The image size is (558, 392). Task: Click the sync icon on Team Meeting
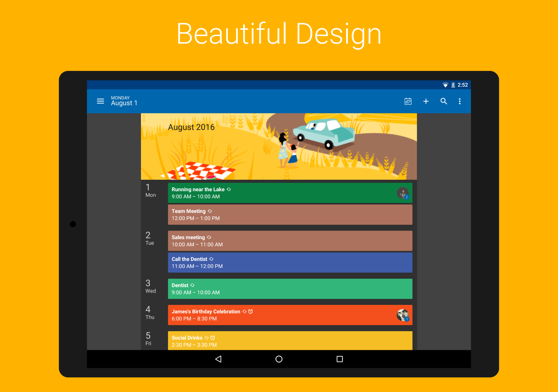click(210, 211)
